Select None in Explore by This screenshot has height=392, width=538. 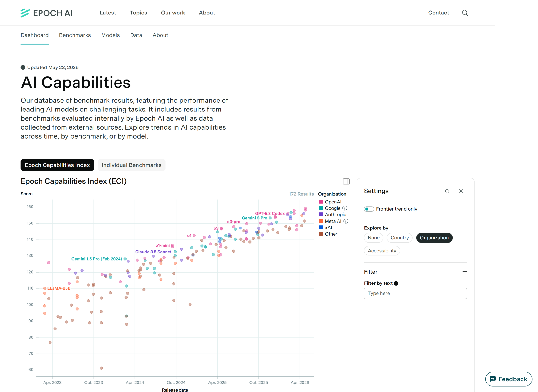click(374, 238)
